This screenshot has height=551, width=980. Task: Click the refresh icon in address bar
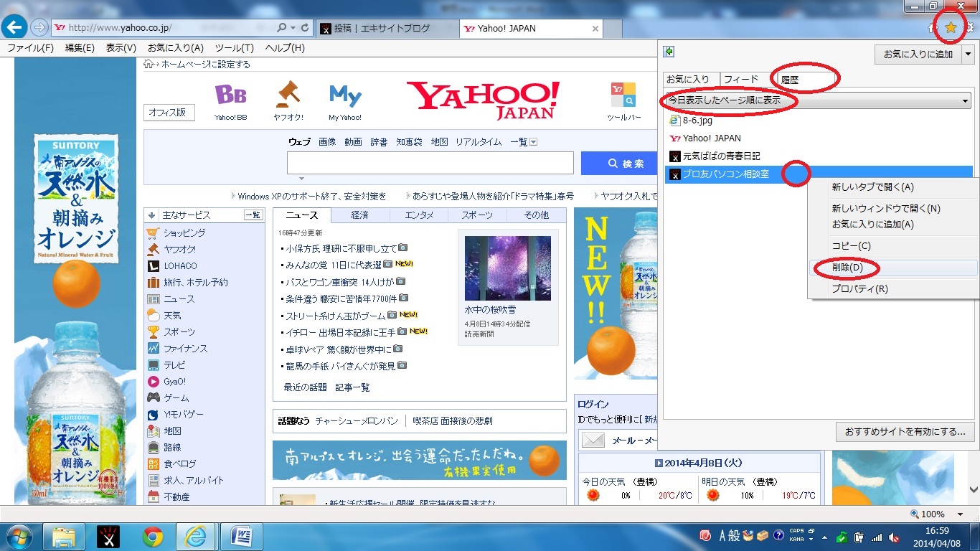(306, 28)
